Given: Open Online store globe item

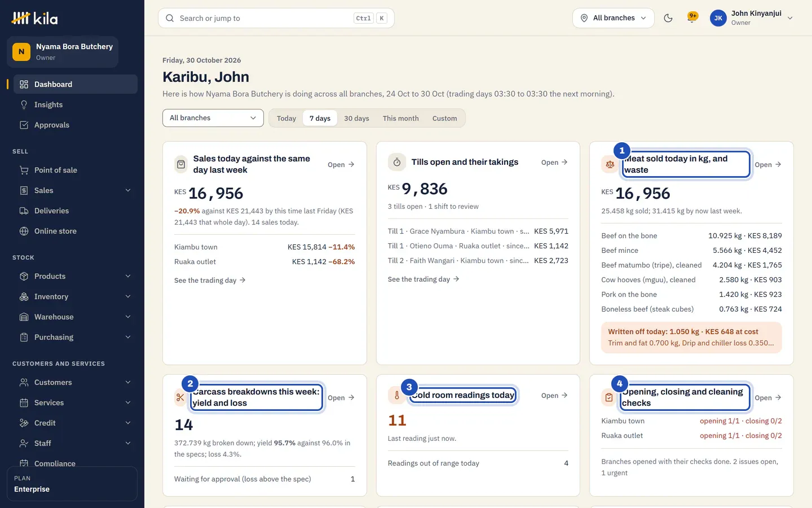Looking at the screenshot, I should pos(76,231).
